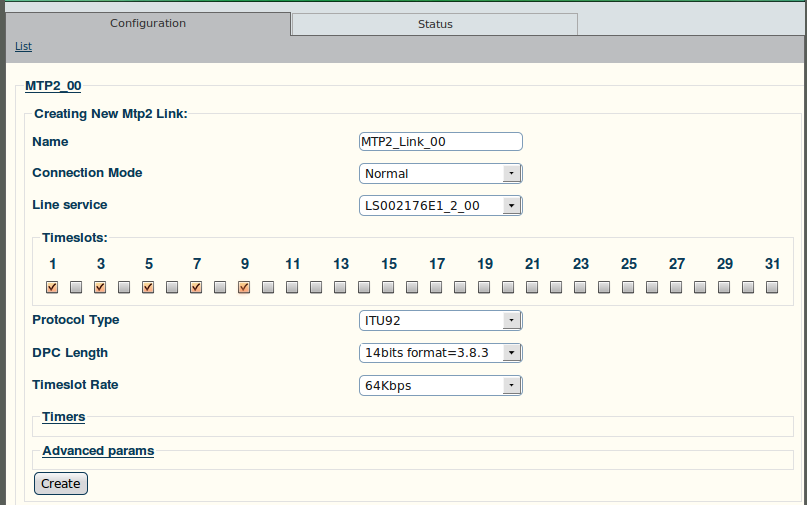
Task: Tick the timeslot 13 checkbox
Action: click(340, 287)
